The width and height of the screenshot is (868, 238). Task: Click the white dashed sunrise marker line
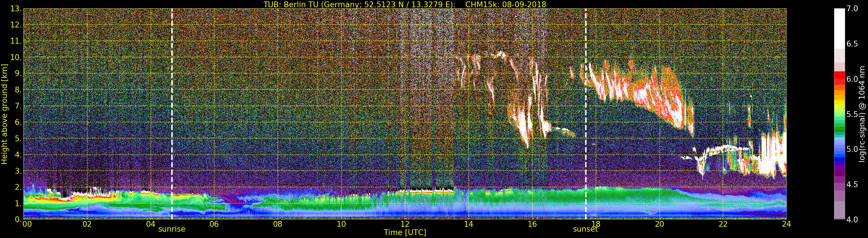(x=172, y=114)
